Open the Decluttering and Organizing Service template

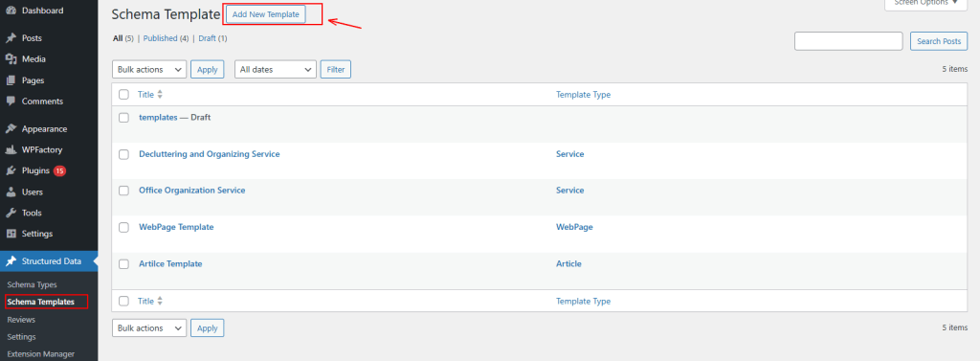click(210, 154)
